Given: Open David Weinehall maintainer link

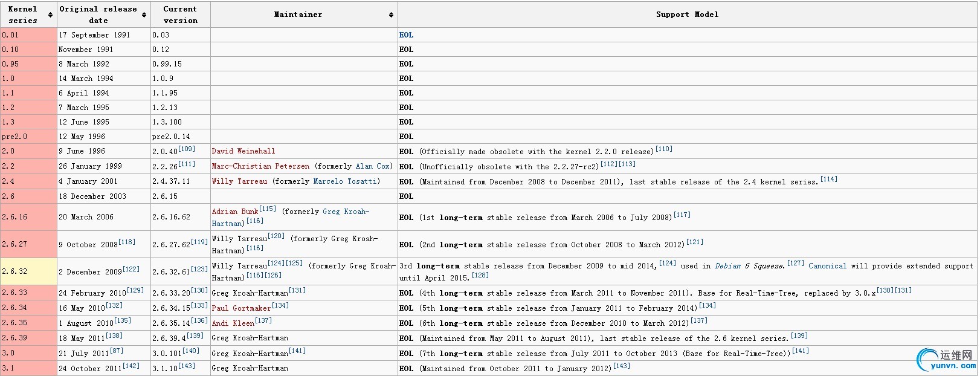Looking at the screenshot, I should 243,151.
